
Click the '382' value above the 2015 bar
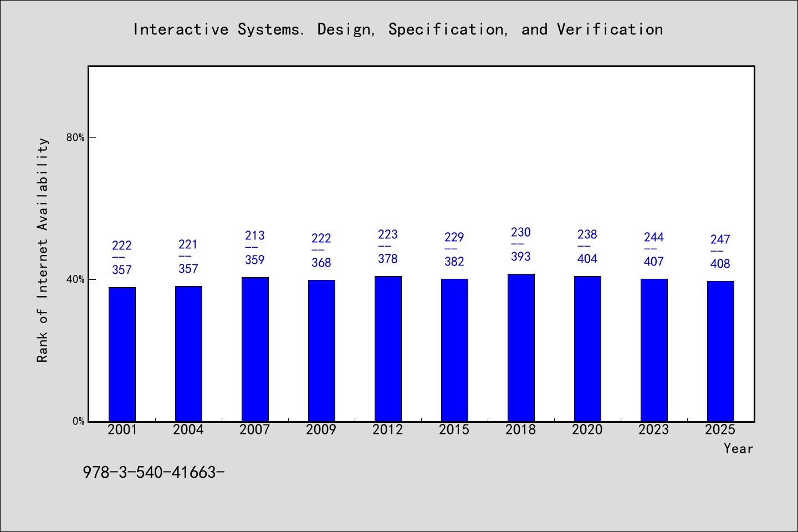pyautogui.click(x=454, y=262)
